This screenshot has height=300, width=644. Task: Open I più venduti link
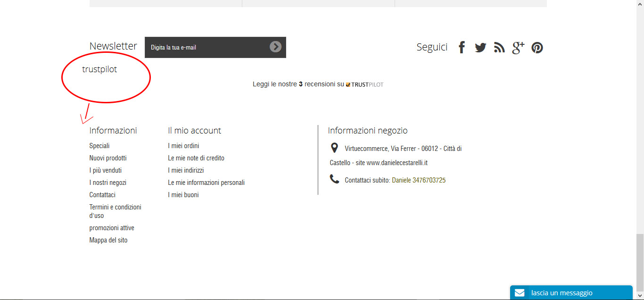[x=106, y=170]
